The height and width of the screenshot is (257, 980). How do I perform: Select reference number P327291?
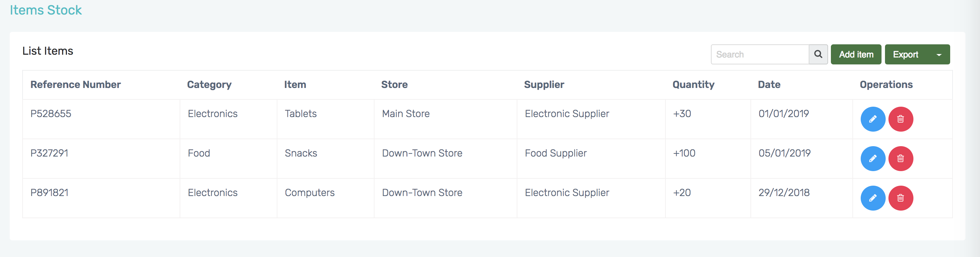click(x=50, y=153)
